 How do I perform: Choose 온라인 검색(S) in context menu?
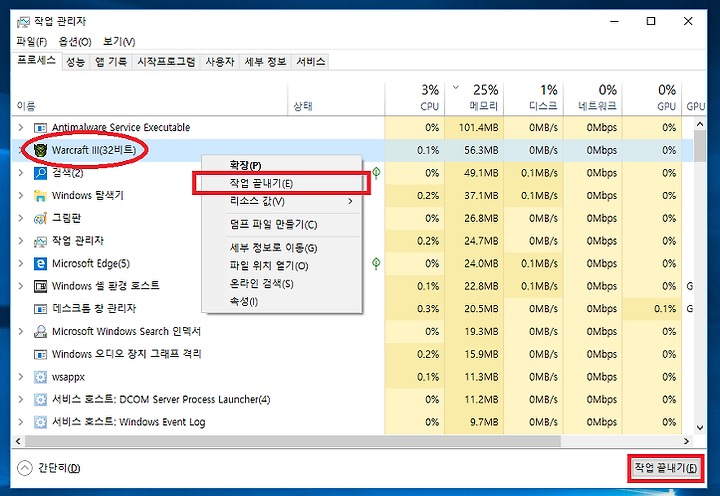pyautogui.click(x=281, y=284)
